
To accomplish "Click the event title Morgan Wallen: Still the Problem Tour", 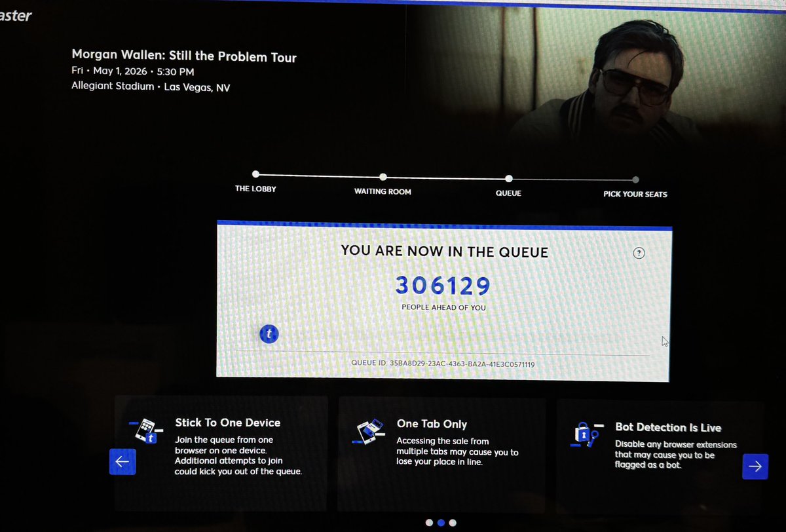I will point(184,56).
